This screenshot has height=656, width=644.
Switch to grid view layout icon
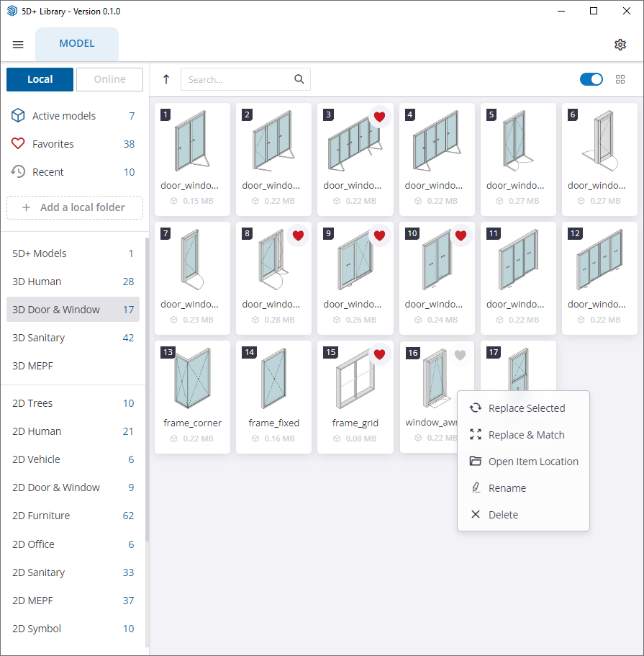[x=620, y=79]
